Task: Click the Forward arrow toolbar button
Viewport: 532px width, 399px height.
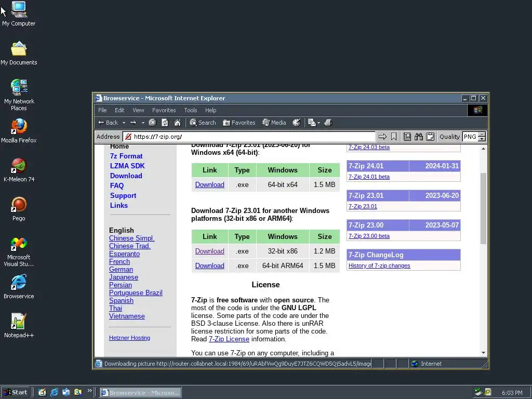Action: tap(134, 123)
